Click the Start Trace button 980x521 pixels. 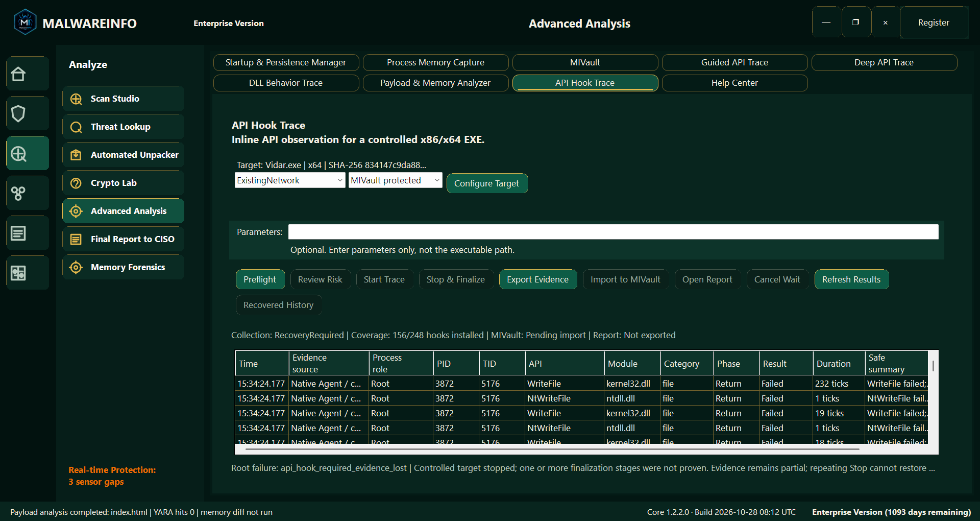[384, 279]
